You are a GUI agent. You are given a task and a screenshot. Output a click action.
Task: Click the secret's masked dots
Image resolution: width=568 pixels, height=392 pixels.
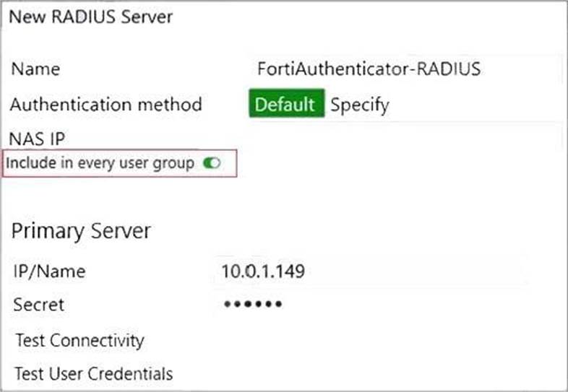[252, 305]
